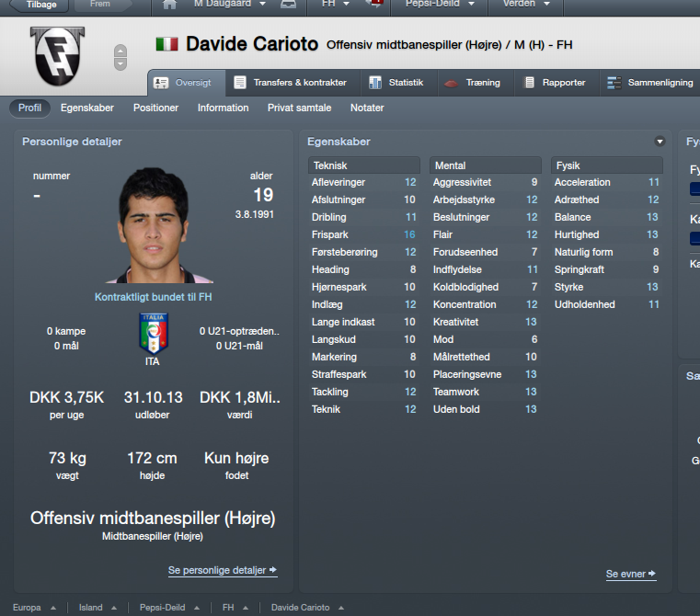Open the inbox tray icon

(288, 5)
